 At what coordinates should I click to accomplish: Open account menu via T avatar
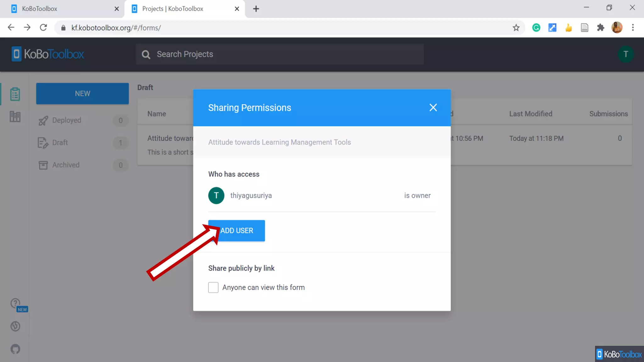coord(625,54)
